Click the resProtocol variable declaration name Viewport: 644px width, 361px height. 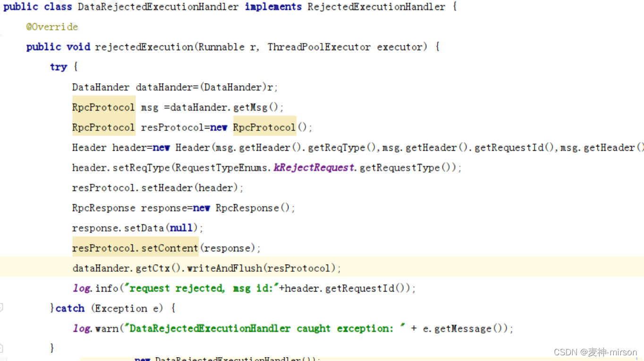click(x=173, y=128)
